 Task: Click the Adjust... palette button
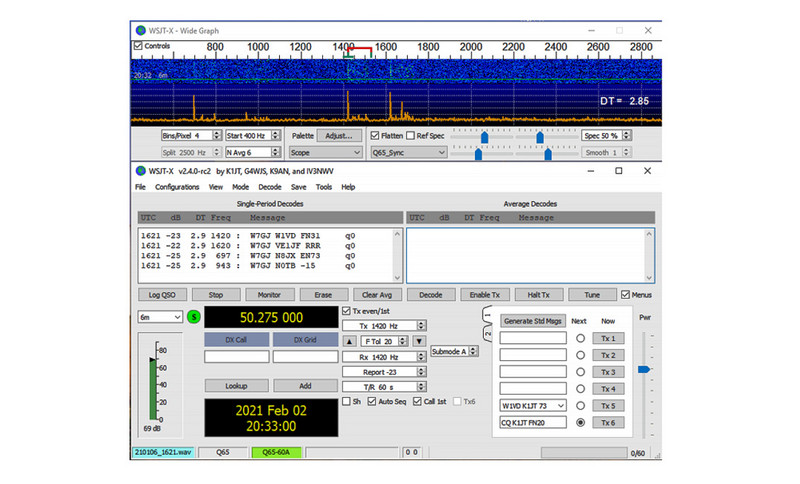339,136
